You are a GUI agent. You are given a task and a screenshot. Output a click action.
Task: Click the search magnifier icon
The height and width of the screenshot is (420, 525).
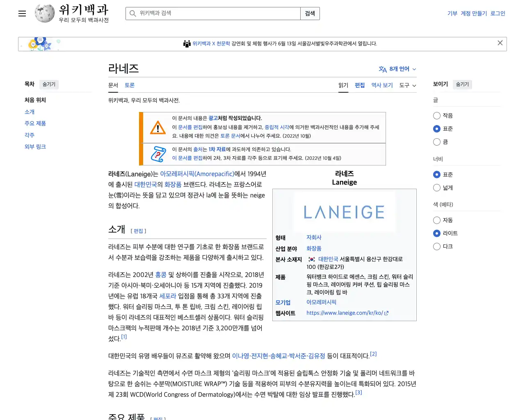coord(133,14)
